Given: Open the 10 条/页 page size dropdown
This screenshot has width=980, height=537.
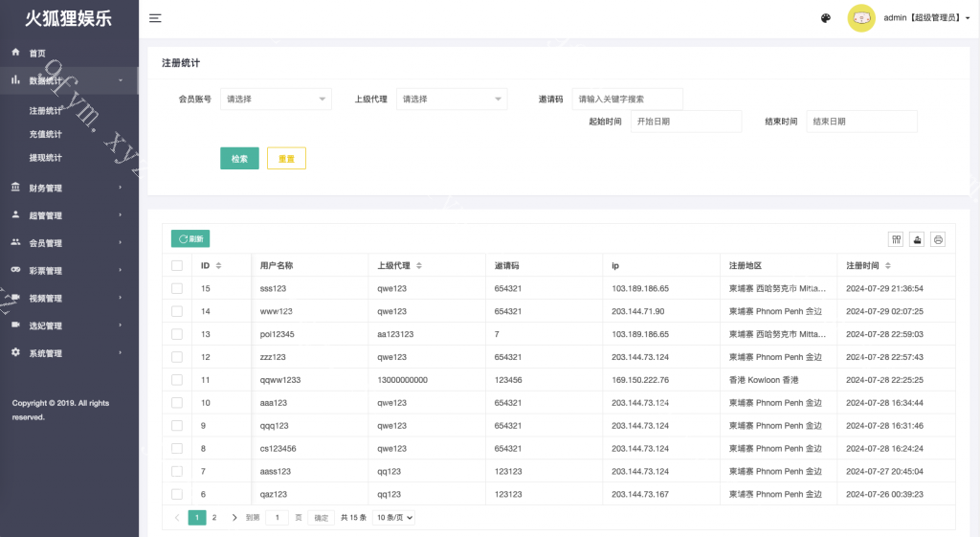Looking at the screenshot, I should tap(393, 518).
